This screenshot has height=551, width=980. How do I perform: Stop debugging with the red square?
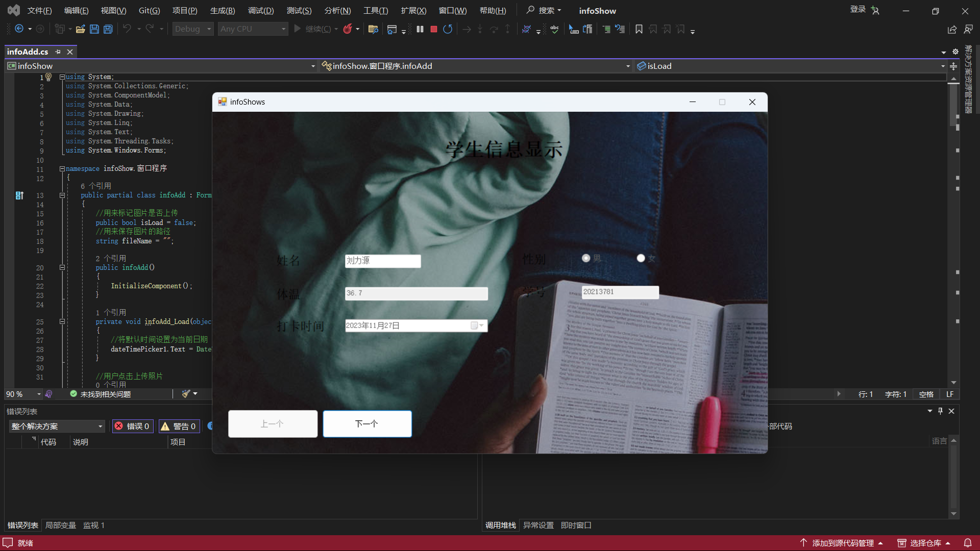click(x=433, y=29)
